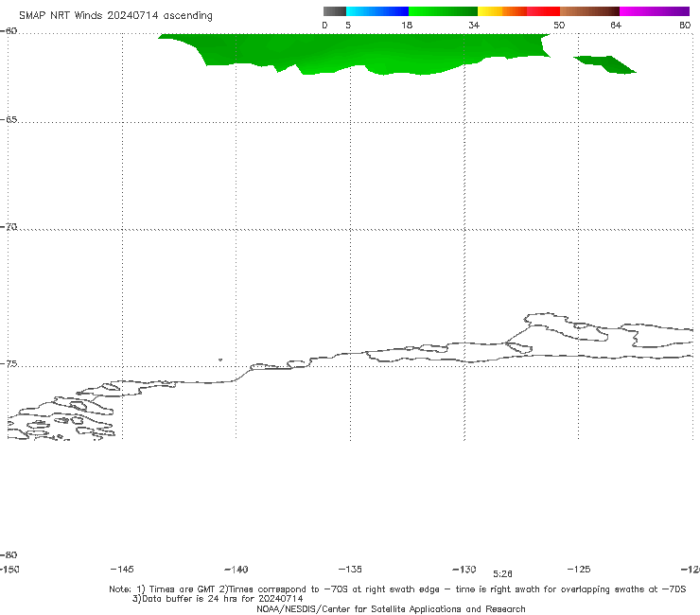Click the color bar label 80
The height and width of the screenshot is (615, 700).
[685, 26]
